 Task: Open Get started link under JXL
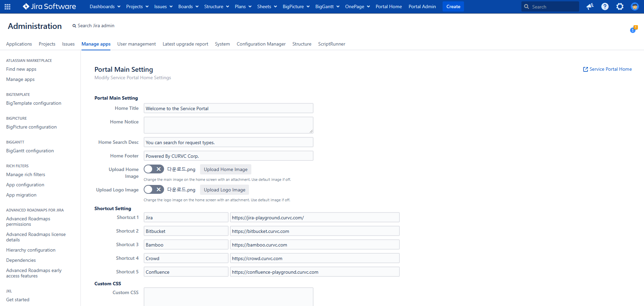18,300
